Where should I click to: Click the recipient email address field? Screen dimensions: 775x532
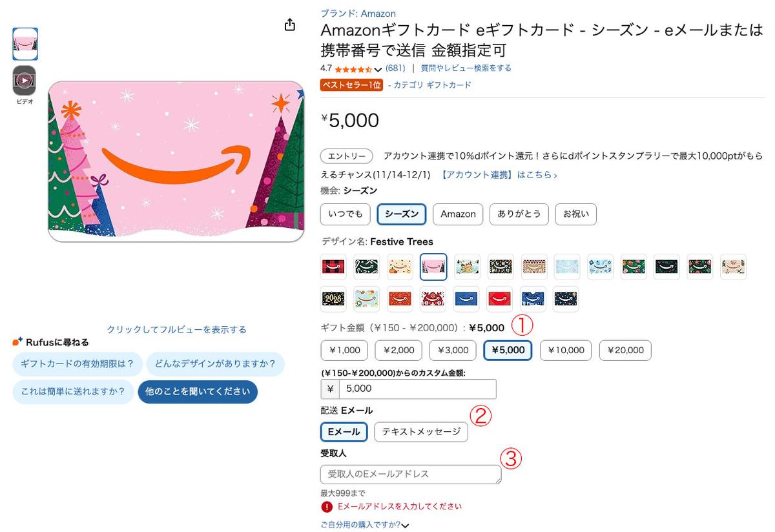pyautogui.click(x=410, y=474)
